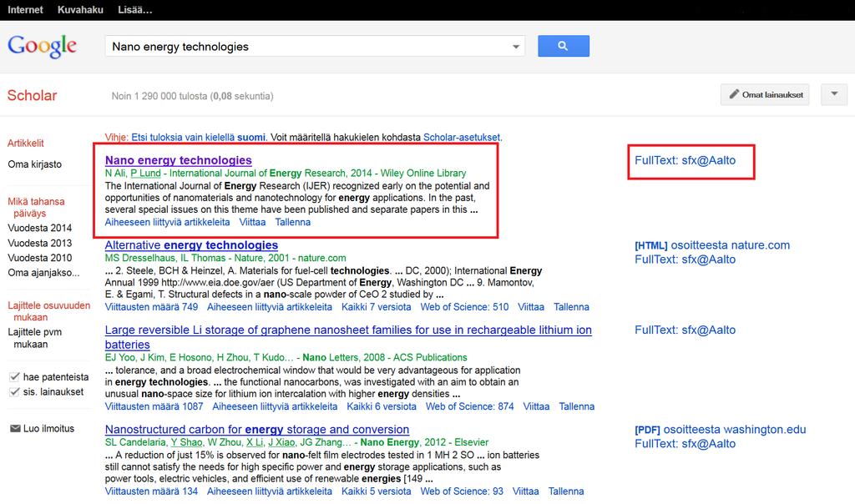Screen dimensions: 855x504
Task: Open 'Web of Science: 510' link
Action: point(464,307)
